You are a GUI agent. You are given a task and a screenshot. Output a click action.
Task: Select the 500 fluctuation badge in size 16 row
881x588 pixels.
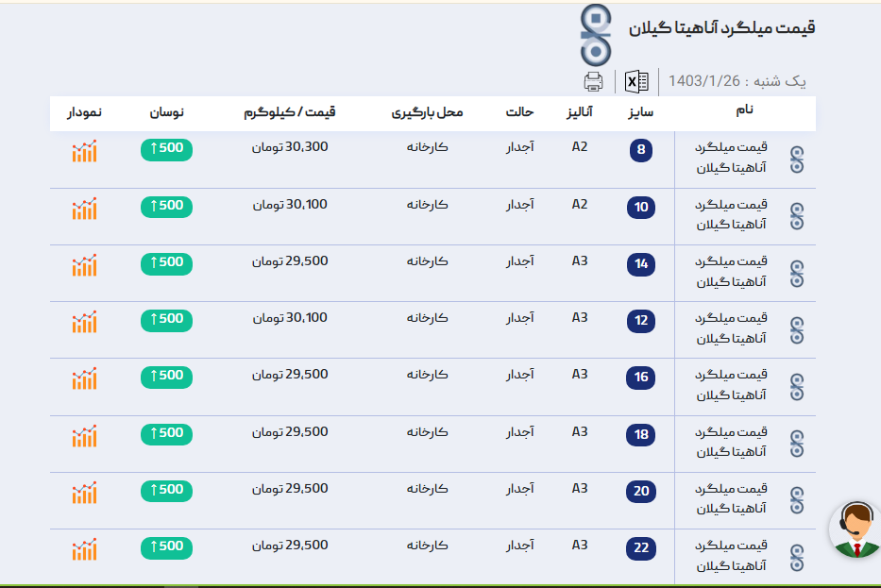[166, 377]
